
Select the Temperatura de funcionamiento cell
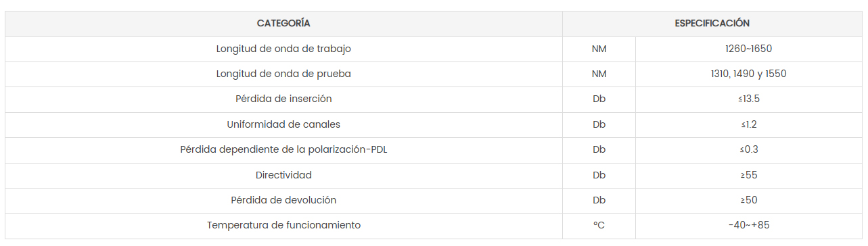pyautogui.click(x=283, y=226)
